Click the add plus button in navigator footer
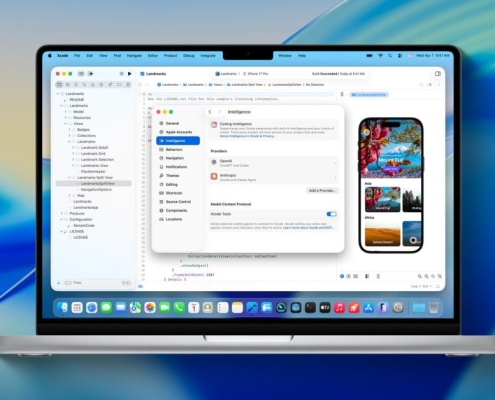This screenshot has width=495, height=400. point(58,283)
